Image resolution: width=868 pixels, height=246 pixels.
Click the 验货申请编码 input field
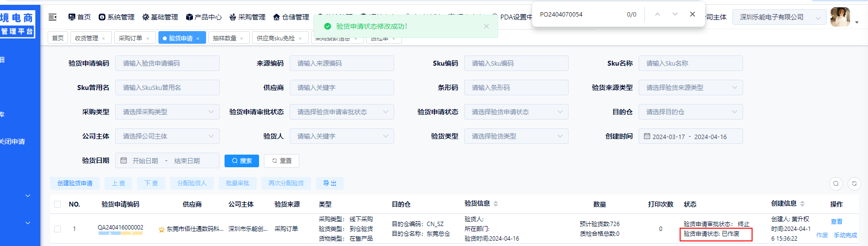(167, 63)
